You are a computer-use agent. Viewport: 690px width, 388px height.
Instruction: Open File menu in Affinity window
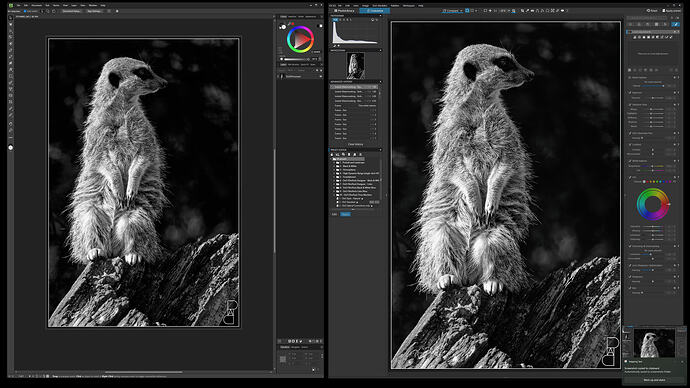[18, 5]
